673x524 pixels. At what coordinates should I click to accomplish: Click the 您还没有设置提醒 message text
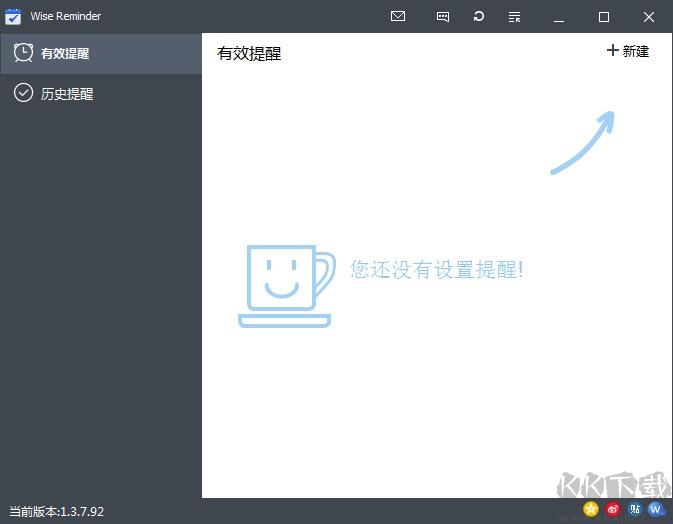click(x=436, y=269)
